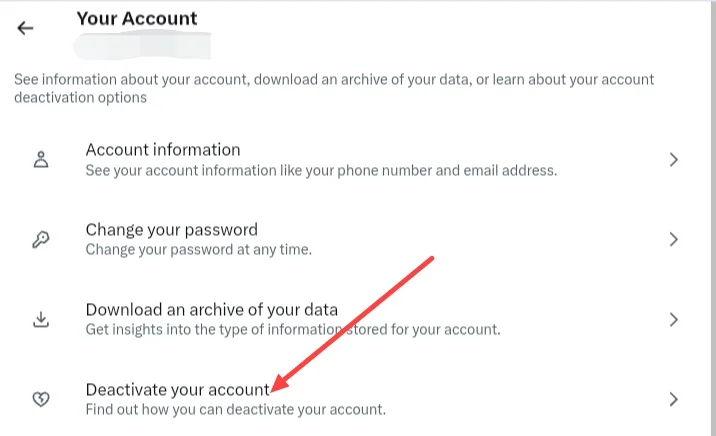Choose Download an archive of your data
The height and width of the screenshot is (436, 716).
(211, 310)
